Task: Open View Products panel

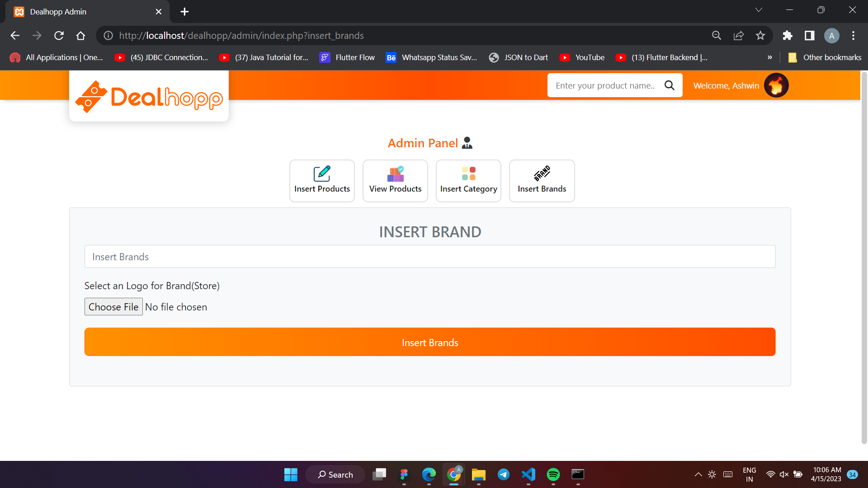Action: (395, 181)
